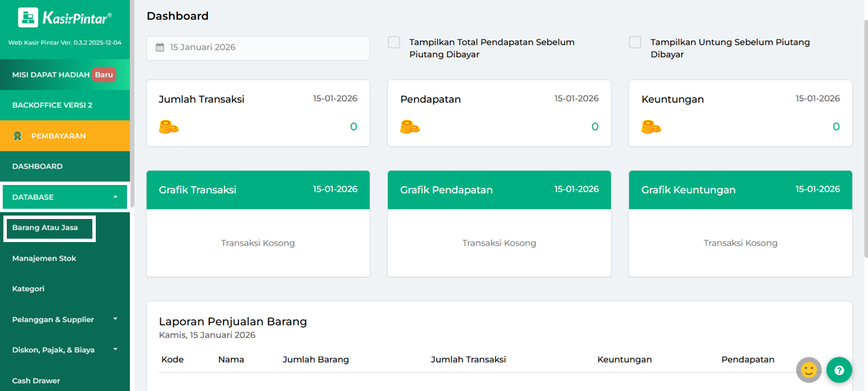This screenshot has width=868, height=391.
Task: Open the 15 Januari 2026 date field
Action: tap(258, 48)
